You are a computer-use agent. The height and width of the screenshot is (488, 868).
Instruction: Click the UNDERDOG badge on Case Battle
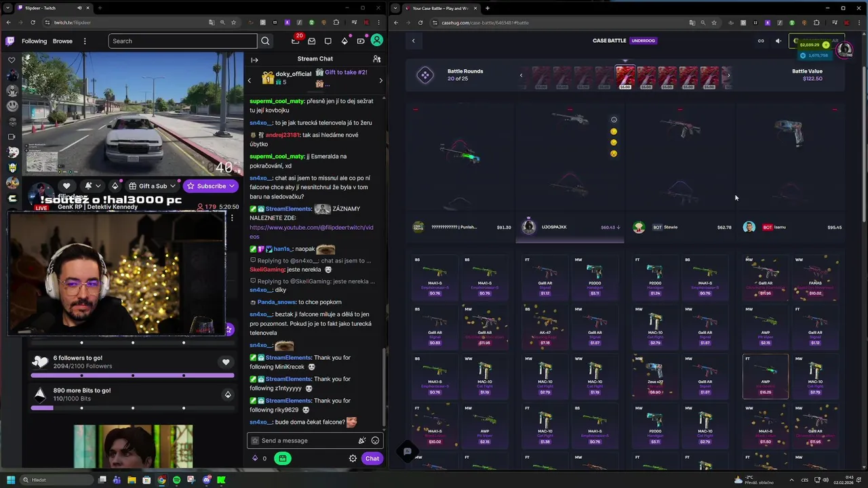[x=644, y=41]
